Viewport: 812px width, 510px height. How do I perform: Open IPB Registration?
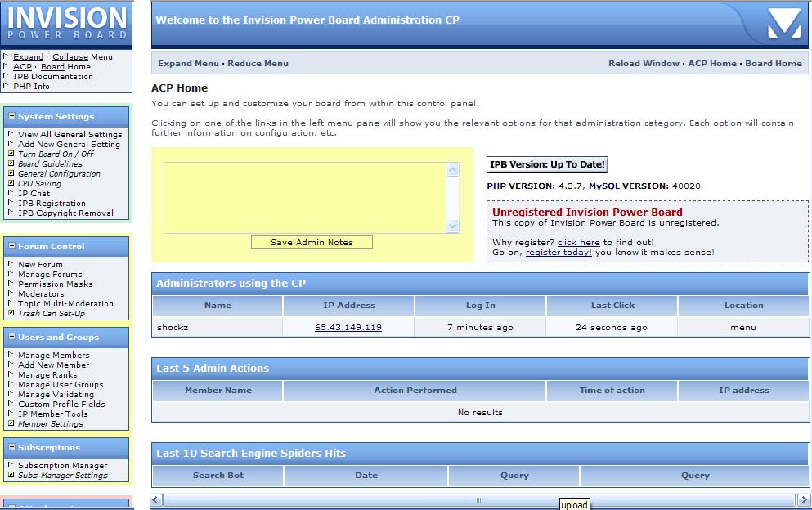click(52, 204)
